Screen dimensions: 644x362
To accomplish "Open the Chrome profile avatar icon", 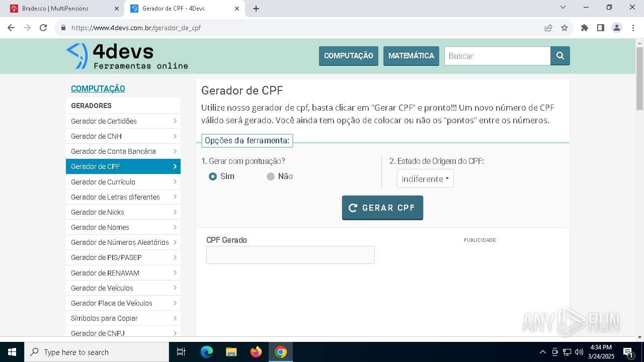I will point(617,28).
